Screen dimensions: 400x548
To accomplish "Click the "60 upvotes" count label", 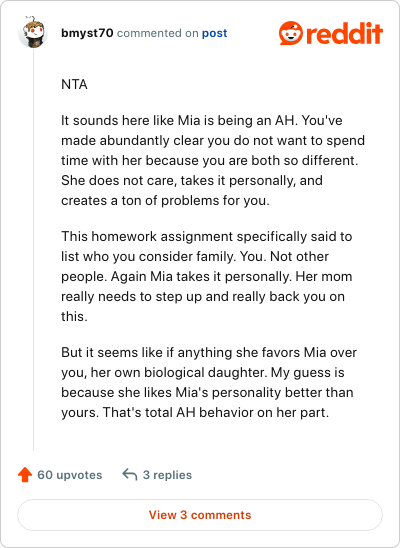I will tap(70, 475).
